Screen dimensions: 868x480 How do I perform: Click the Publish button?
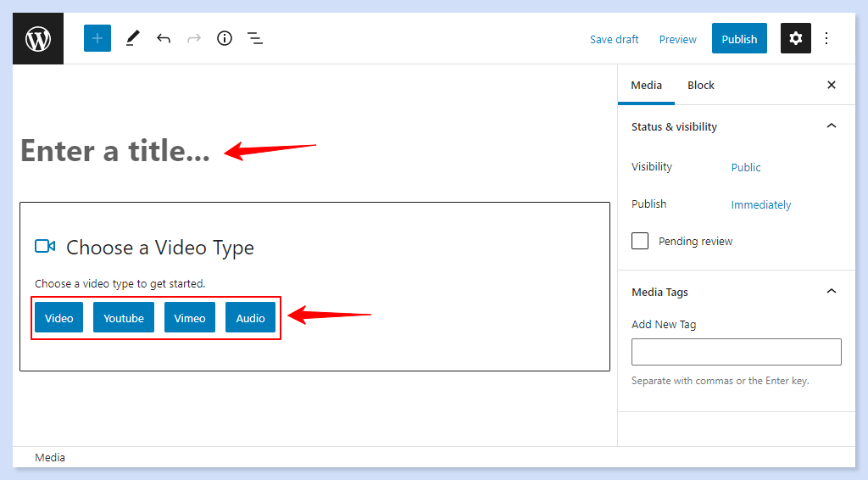click(739, 39)
